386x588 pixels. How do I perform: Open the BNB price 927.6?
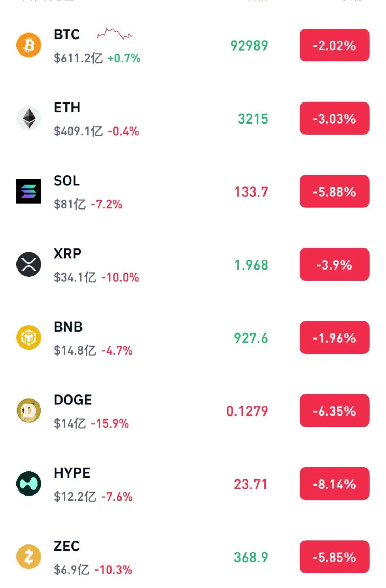tap(251, 338)
